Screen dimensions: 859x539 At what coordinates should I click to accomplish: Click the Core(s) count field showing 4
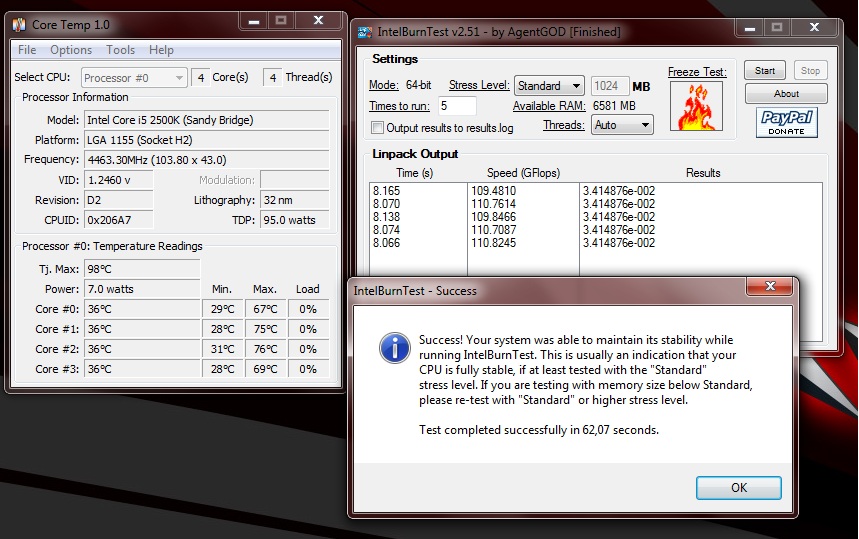[201, 78]
